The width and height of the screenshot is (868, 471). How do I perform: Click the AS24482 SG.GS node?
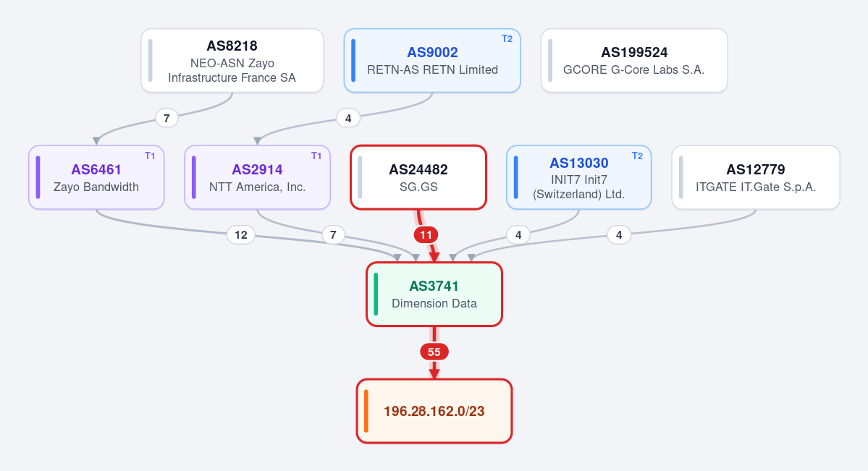click(418, 178)
